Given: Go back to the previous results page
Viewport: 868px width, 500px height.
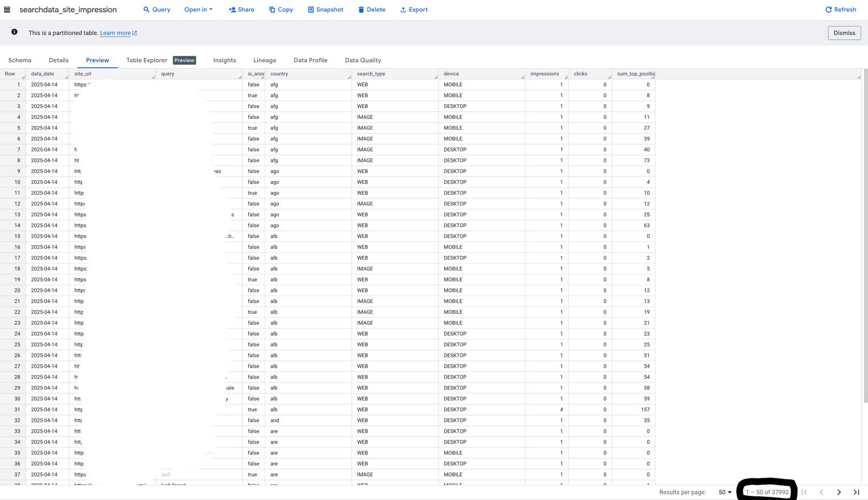Looking at the screenshot, I should tap(821, 492).
